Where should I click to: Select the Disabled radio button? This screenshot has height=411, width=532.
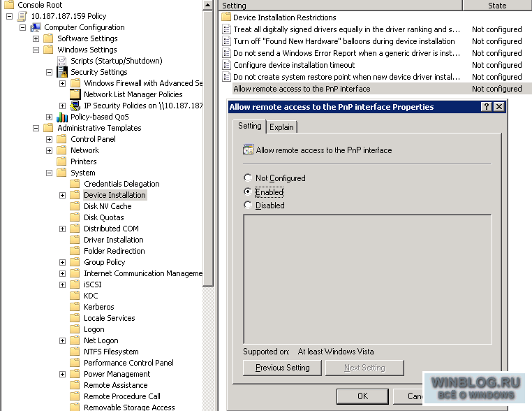click(x=248, y=206)
